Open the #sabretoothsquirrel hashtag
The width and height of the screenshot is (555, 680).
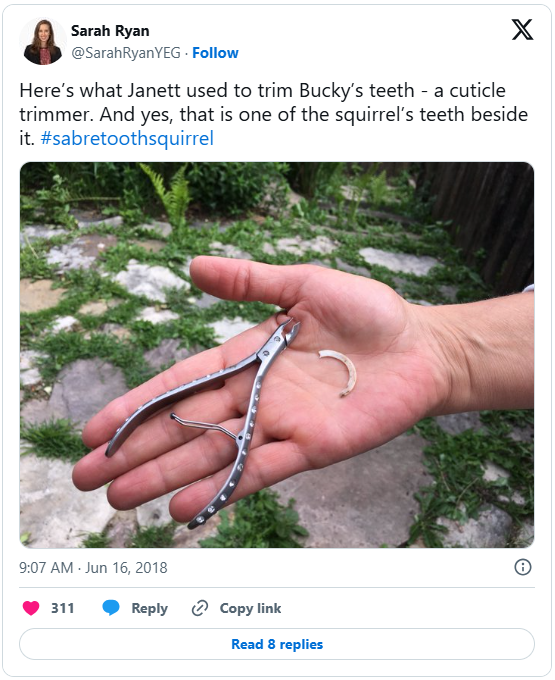(x=127, y=139)
